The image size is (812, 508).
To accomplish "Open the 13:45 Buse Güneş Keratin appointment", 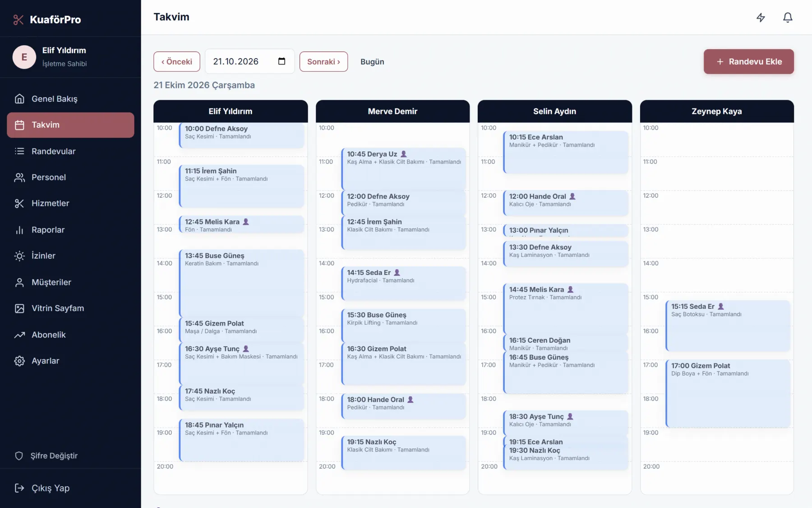I will (x=242, y=283).
